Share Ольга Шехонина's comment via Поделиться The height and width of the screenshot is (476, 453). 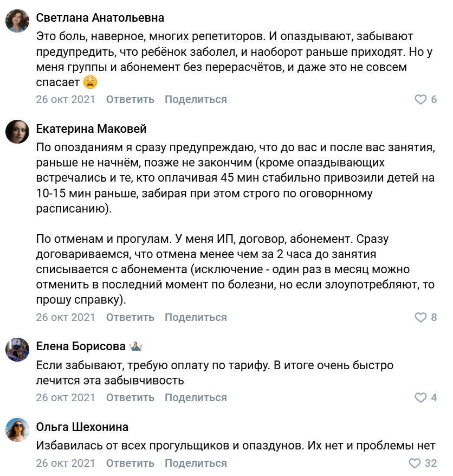pyautogui.click(x=196, y=464)
